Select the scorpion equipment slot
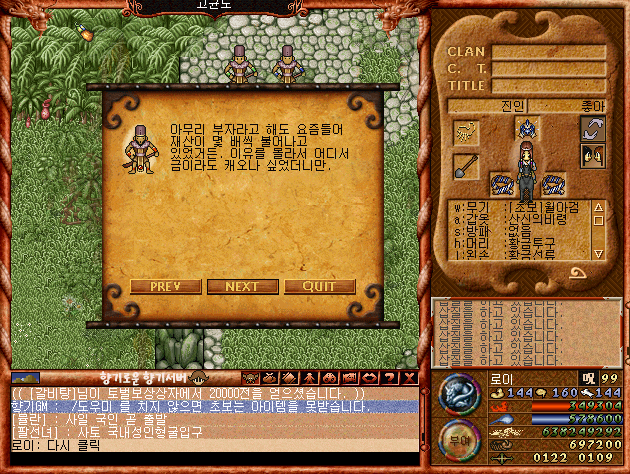Screen dimensions: 630x474 [466, 132]
